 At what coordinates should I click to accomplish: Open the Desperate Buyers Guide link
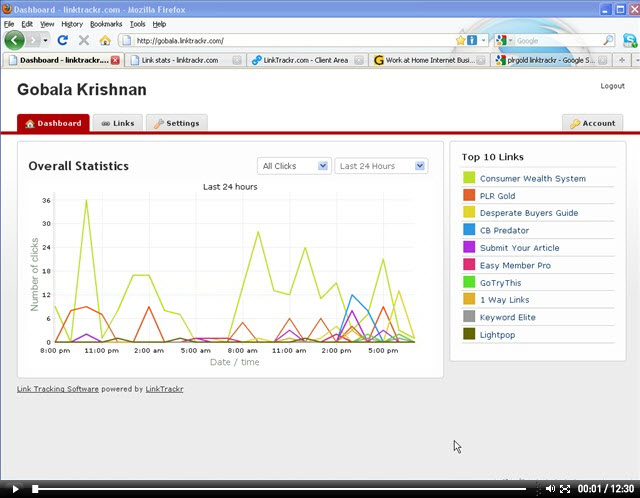tap(529, 213)
